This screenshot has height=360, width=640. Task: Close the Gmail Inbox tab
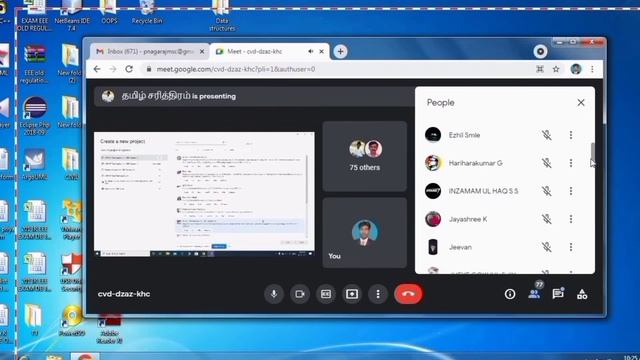[202, 51]
